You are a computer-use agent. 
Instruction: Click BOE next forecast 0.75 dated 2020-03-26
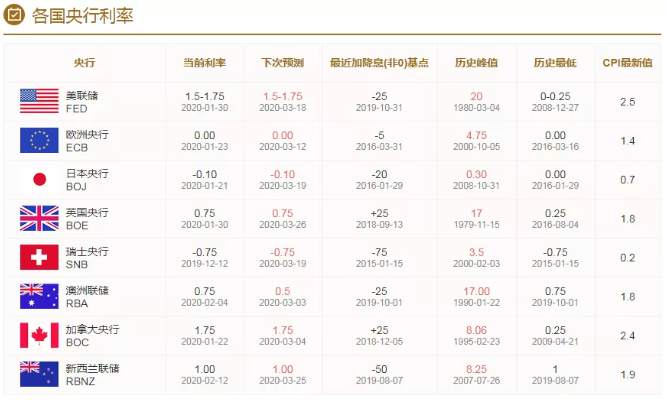282,219
